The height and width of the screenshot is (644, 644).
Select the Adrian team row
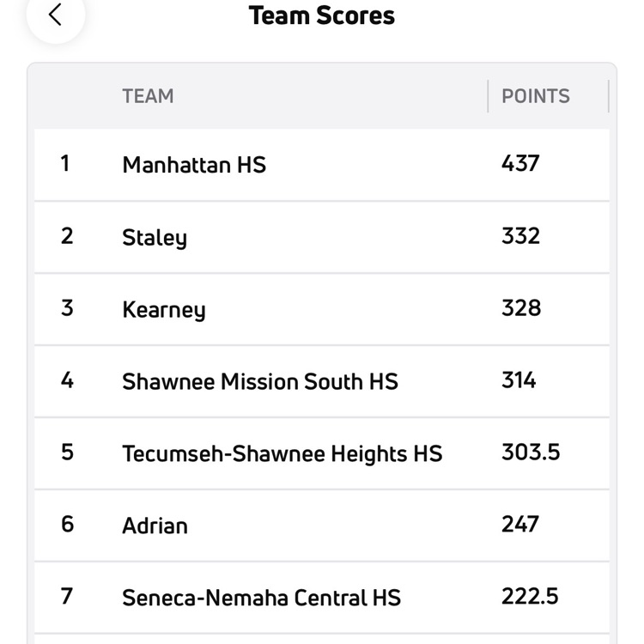coord(155,525)
